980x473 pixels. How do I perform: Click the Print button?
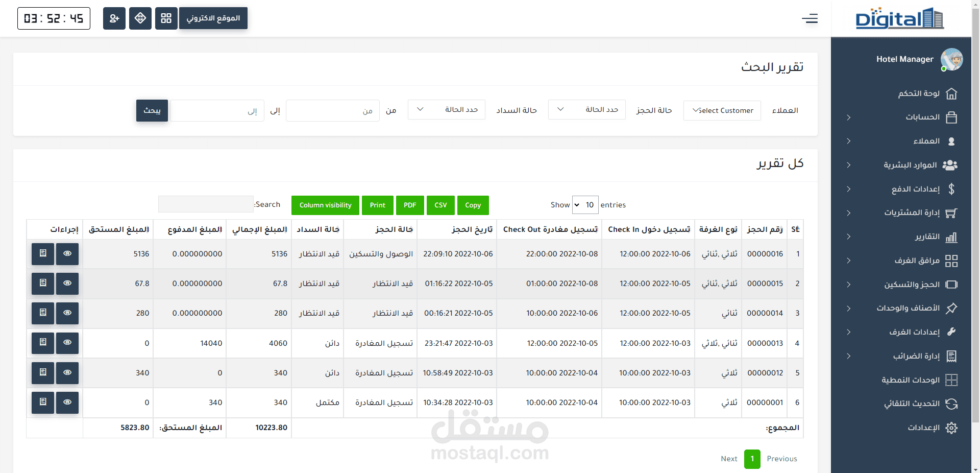click(378, 205)
